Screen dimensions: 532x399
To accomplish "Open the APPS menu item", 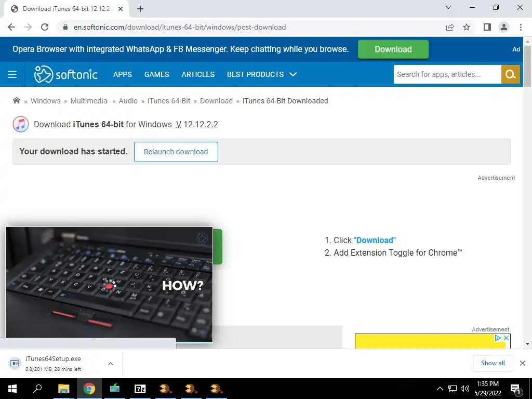I will (x=123, y=74).
